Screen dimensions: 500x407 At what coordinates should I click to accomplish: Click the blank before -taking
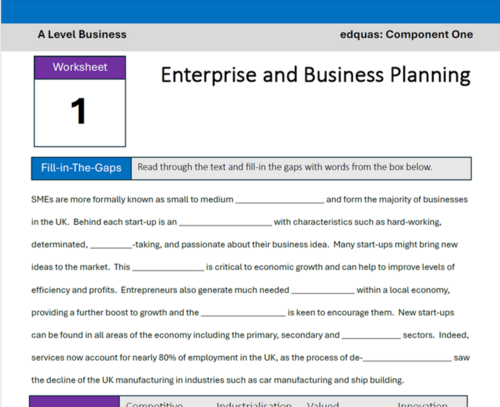coord(111,245)
